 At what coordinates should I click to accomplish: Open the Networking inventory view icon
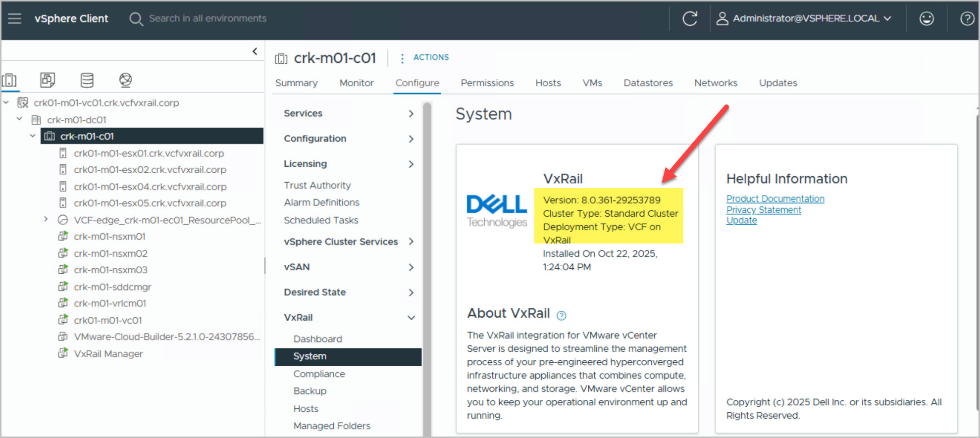[125, 80]
